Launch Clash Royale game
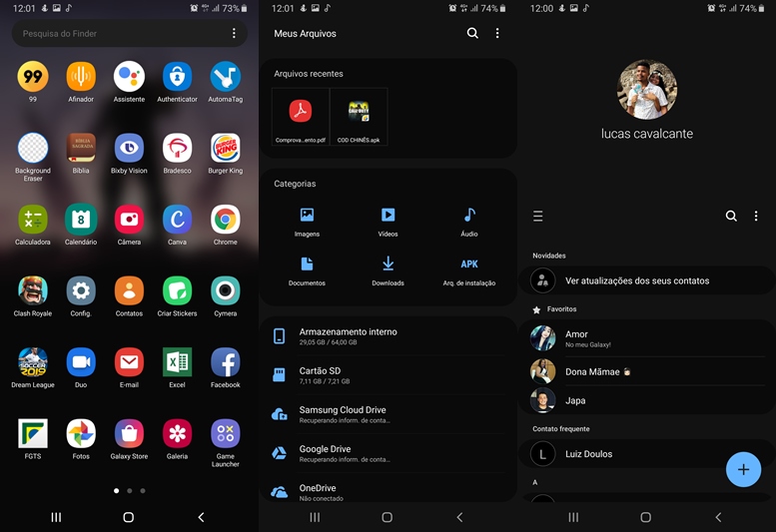Image resolution: width=776 pixels, height=532 pixels. click(x=33, y=290)
